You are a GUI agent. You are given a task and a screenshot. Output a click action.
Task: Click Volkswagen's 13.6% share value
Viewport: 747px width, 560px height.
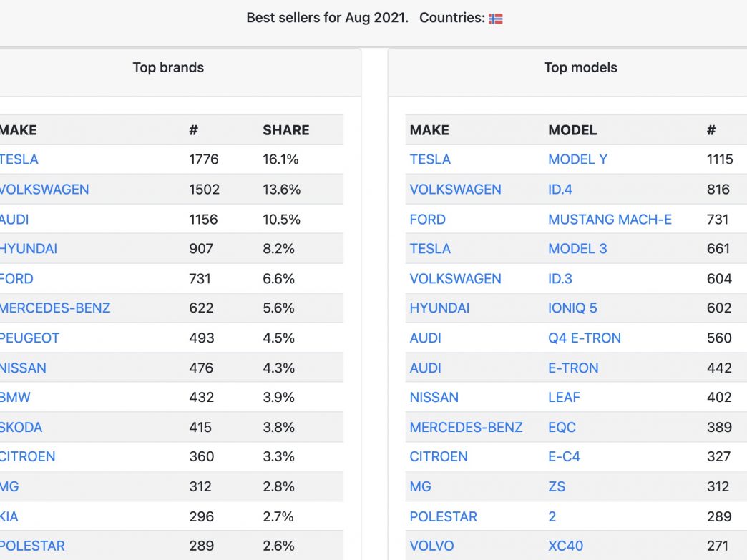tap(282, 190)
